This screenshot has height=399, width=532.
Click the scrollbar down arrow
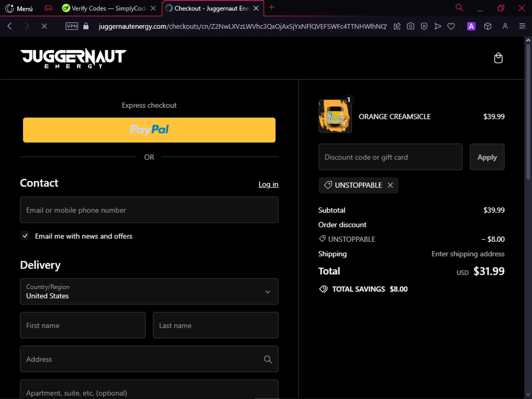528,395
